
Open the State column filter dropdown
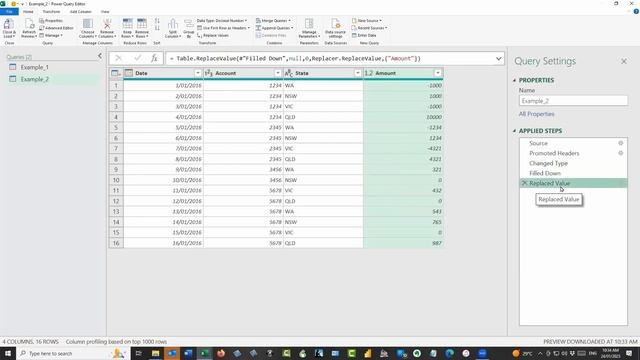(358, 73)
